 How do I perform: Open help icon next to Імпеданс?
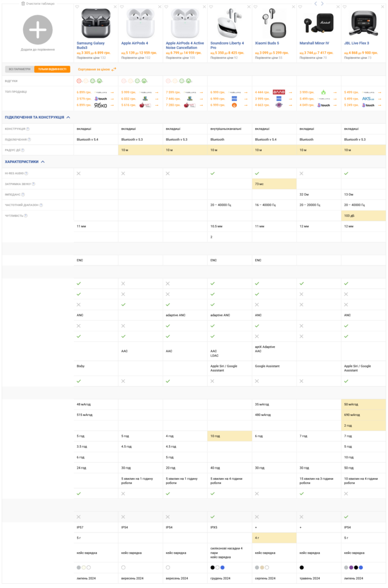click(23, 195)
